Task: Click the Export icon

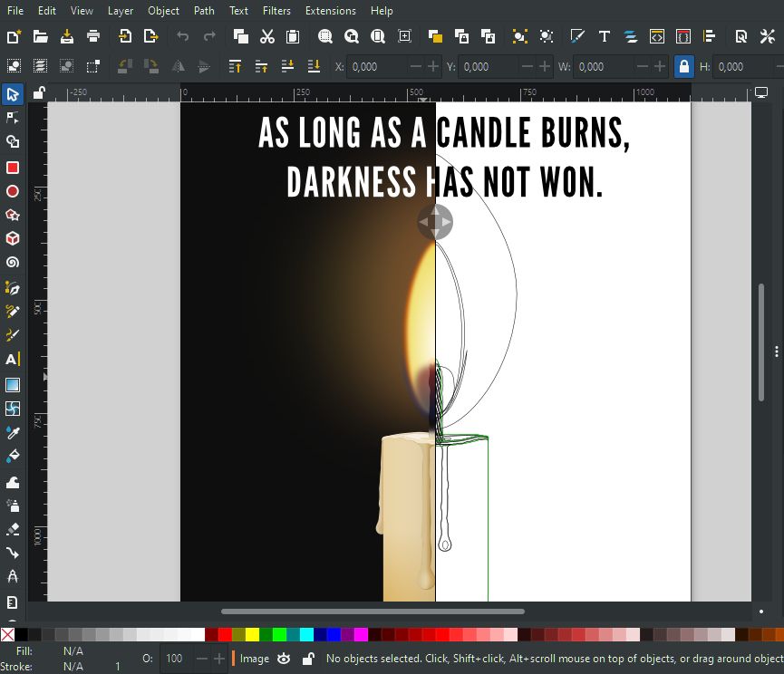Action: point(150,36)
